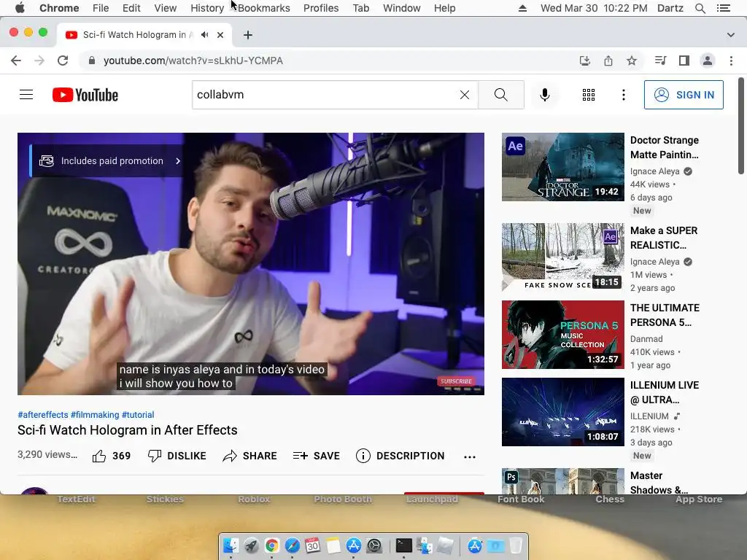Open the Chrome profile avatar
Image resolution: width=747 pixels, height=560 pixels.
pyautogui.click(x=708, y=61)
